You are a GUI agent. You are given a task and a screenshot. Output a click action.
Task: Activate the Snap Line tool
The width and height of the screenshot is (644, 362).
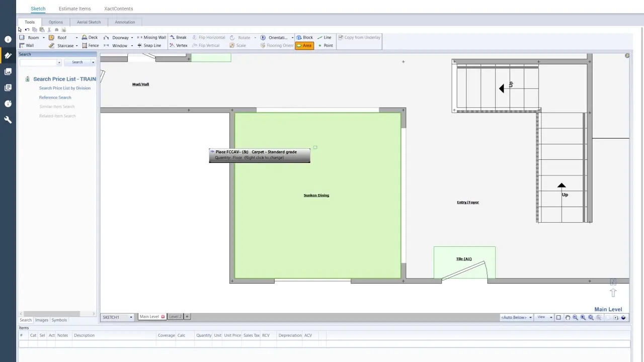click(149, 46)
